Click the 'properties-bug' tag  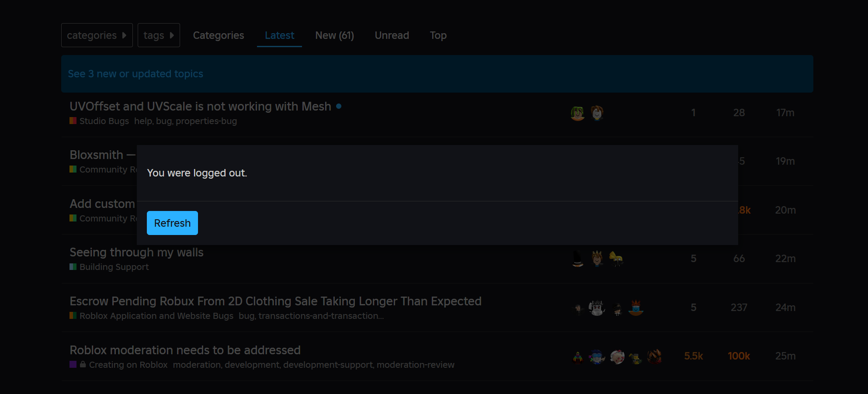(206, 121)
